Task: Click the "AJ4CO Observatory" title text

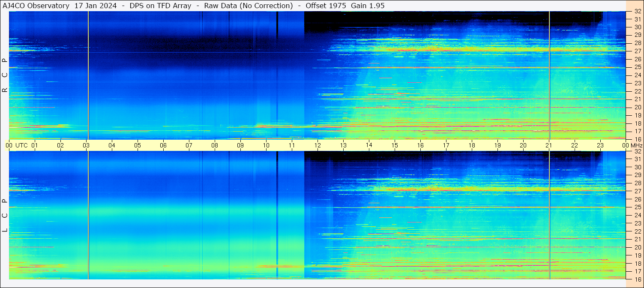Action: pos(36,6)
